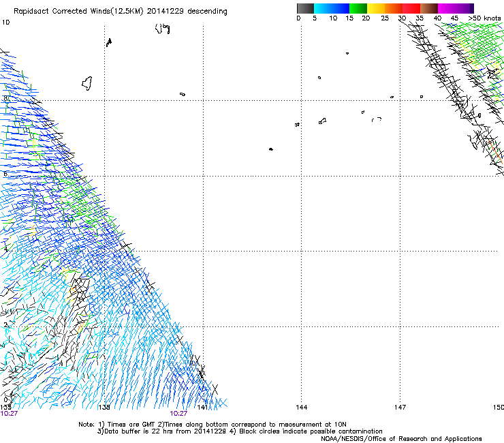Click the yellow segment of the color bar
This screenshot has width=504, height=443.
(376, 8)
